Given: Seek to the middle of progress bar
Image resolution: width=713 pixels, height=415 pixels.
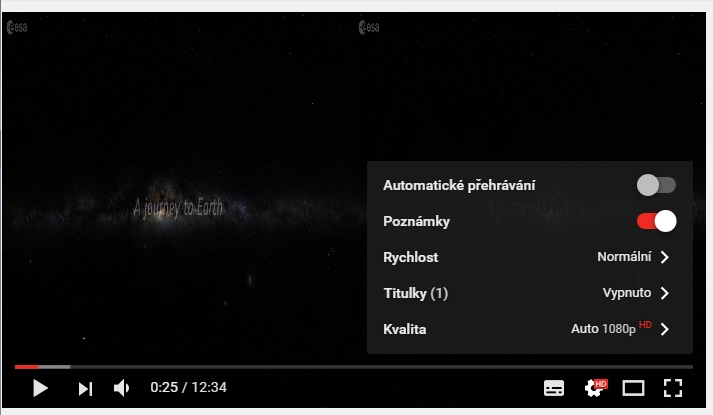Looking at the screenshot, I should 354,366.
